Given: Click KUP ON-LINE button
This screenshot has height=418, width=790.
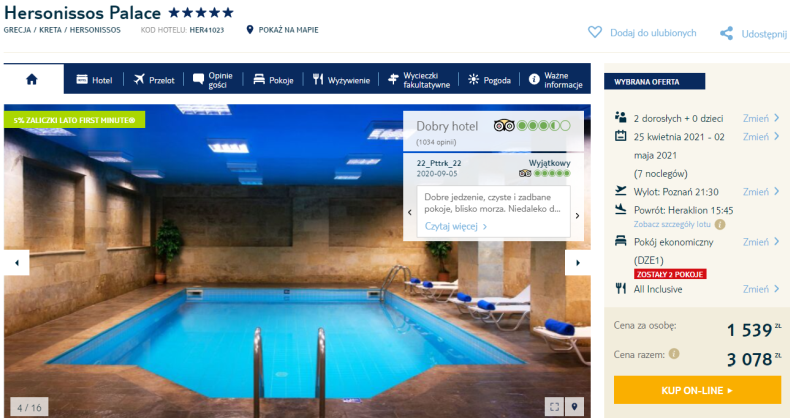Looking at the screenshot, I should tap(697, 390).
